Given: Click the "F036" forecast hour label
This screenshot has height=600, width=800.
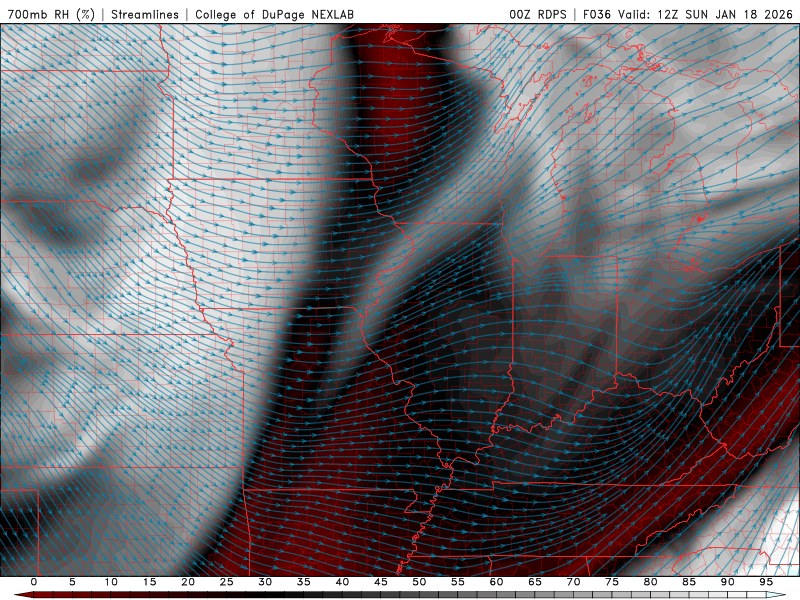Looking at the screenshot, I should tap(596, 14).
